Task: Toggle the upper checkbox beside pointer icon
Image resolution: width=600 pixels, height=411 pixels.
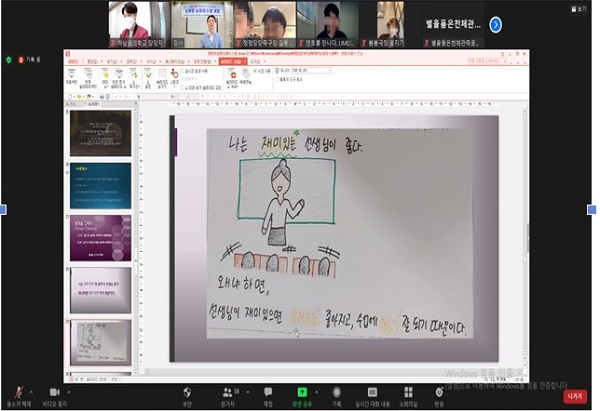Action: click(183, 71)
